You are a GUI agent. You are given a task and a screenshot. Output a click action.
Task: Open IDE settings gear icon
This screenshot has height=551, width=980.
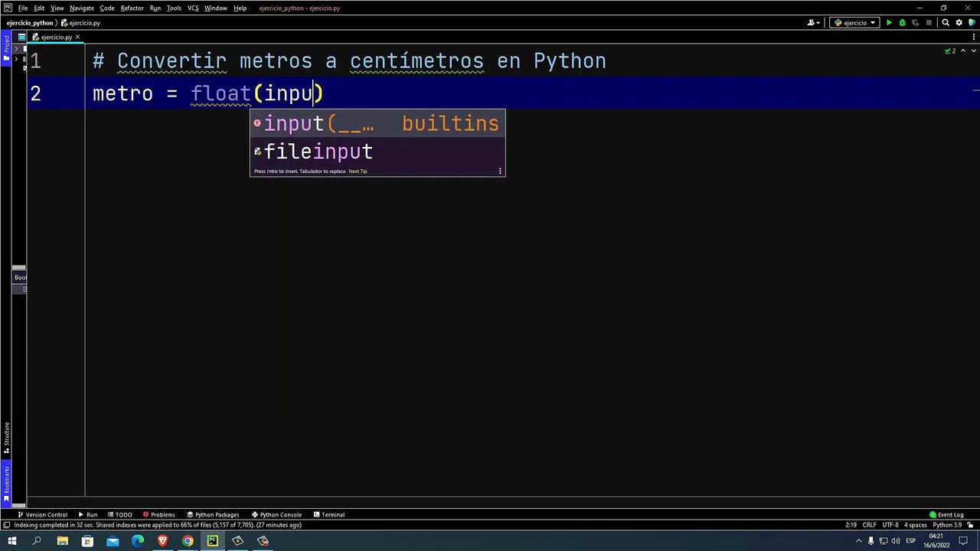pos(959,23)
